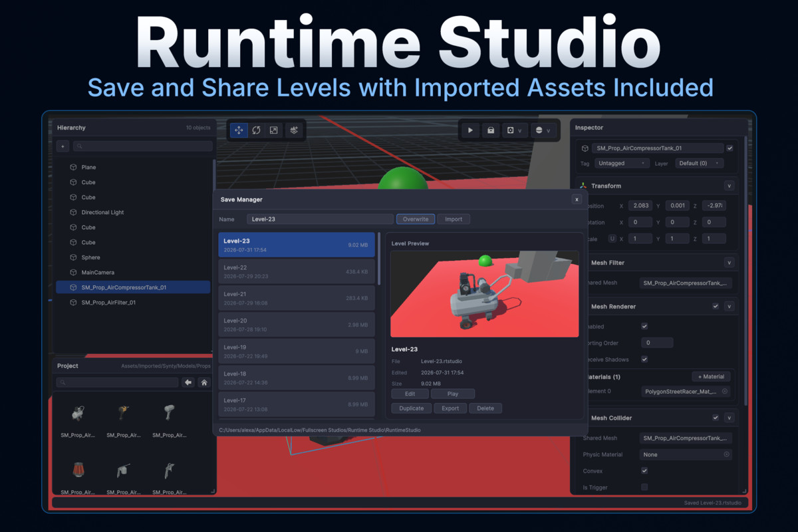Edit the Position X value 2.083
This screenshot has width=798, height=532.
coord(642,205)
